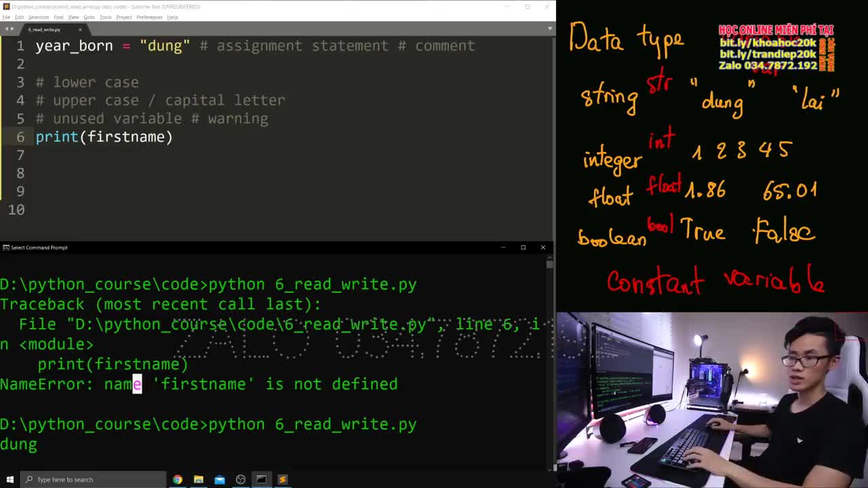The height and width of the screenshot is (488, 868).
Task: Click the "dung" string on line 1
Action: pyautogui.click(x=165, y=45)
